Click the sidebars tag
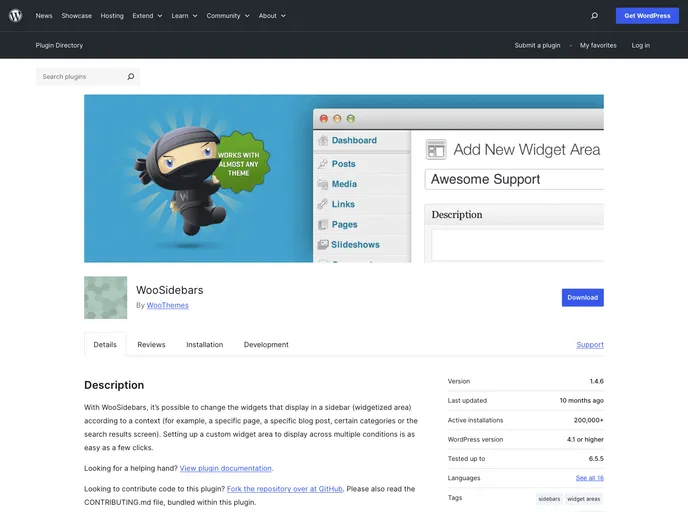This screenshot has width=688, height=512. [x=549, y=499]
